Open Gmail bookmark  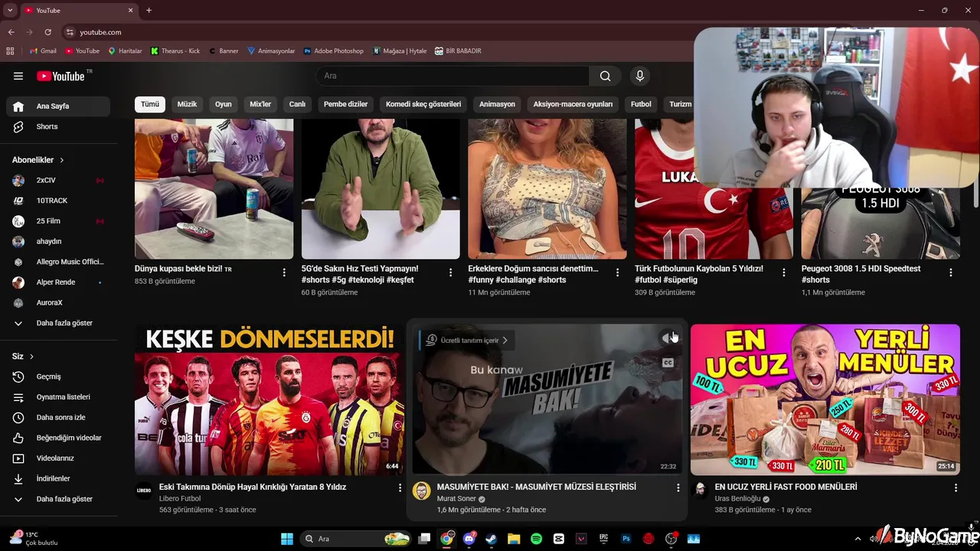pos(43,51)
